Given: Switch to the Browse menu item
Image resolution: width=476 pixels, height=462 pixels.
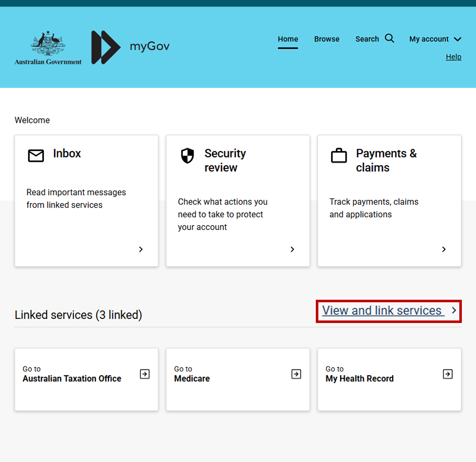Looking at the screenshot, I should tap(326, 39).
